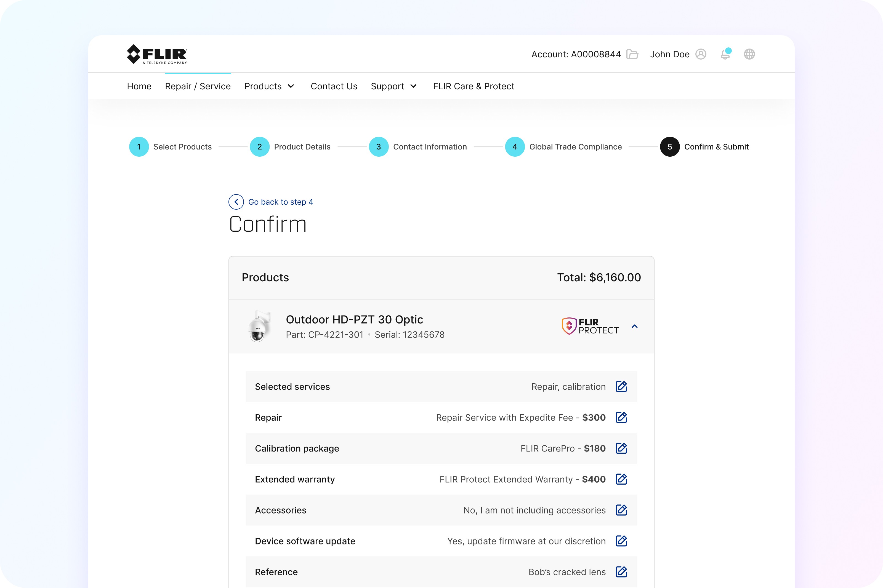Open the Repair / Service tab
This screenshot has width=883, height=588.
198,86
